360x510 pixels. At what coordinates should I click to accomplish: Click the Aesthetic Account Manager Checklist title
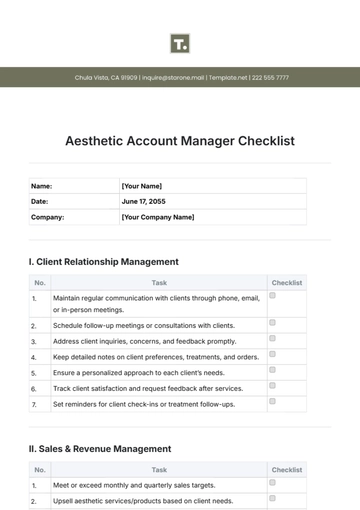tap(180, 141)
